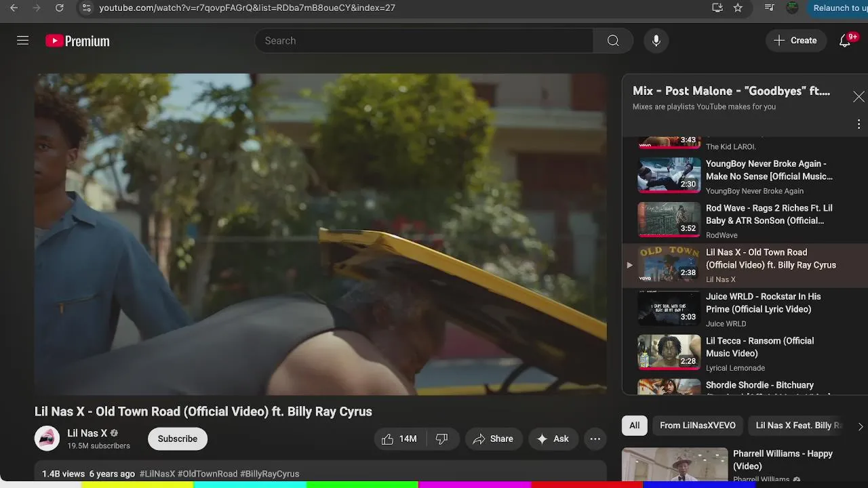Close the Mix playlist panel
This screenshot has height=488, width=868.
[x=859, y=97]
